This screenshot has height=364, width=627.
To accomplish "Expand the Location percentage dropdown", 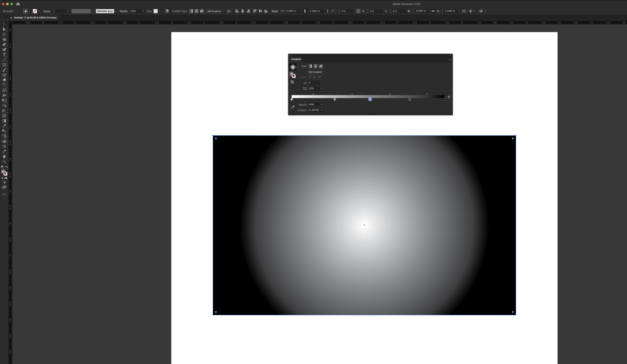I will point(321,110).
